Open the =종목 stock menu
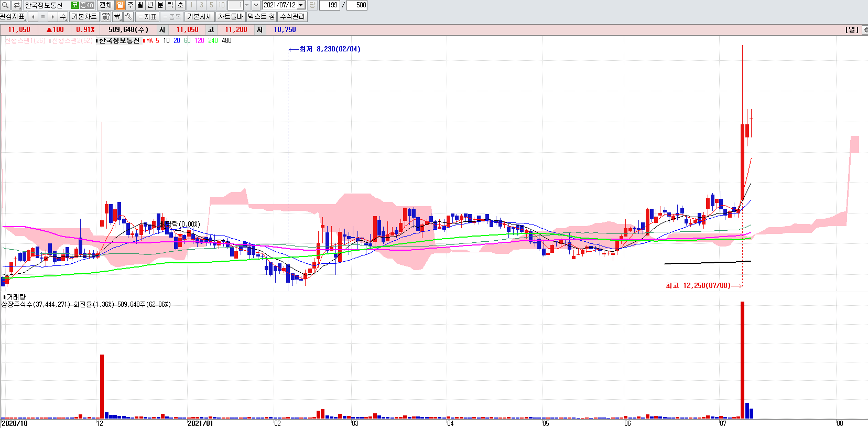The height and width of the screenshot is (428, 868). click(172, 17)
